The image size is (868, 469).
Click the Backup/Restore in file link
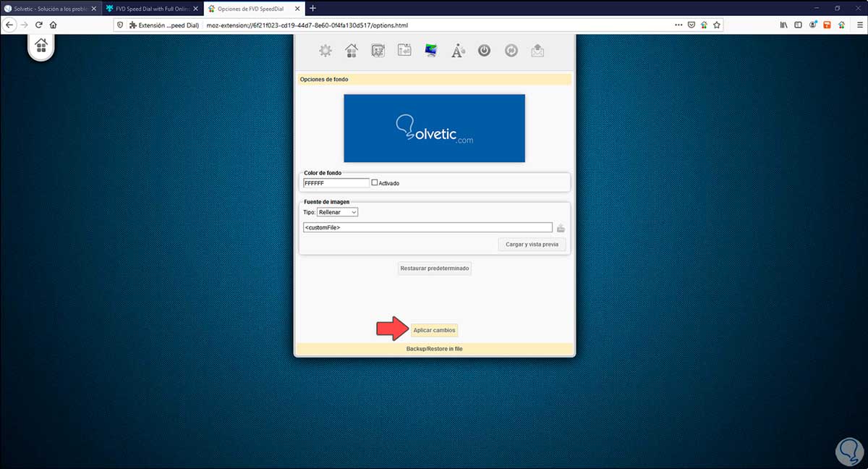click(x=434, y=349)
